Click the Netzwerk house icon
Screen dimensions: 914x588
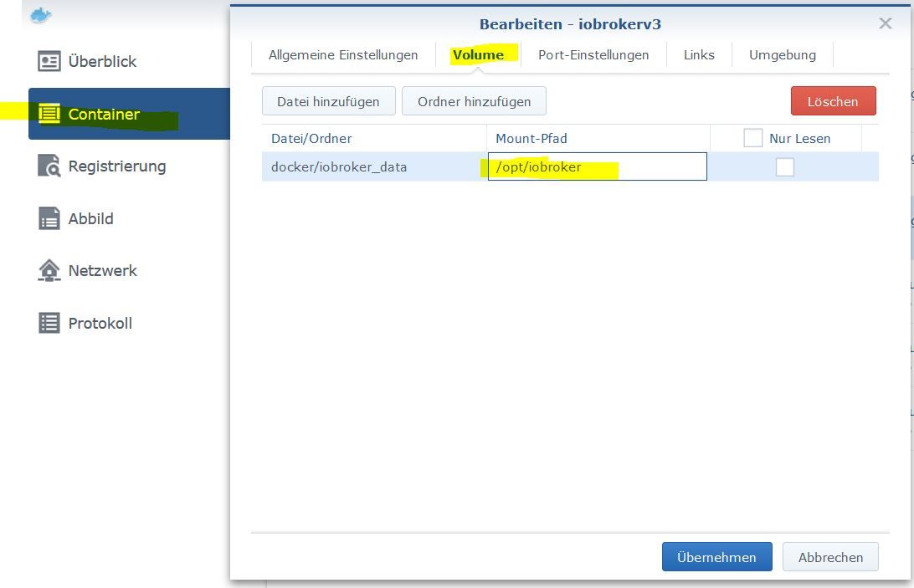(x=49, y=270)
